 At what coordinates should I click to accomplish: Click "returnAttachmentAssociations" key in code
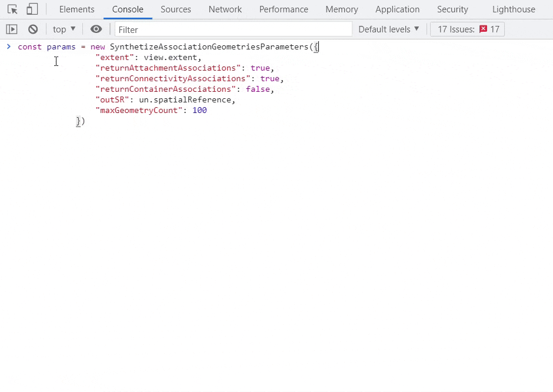[x=168, y=68]
